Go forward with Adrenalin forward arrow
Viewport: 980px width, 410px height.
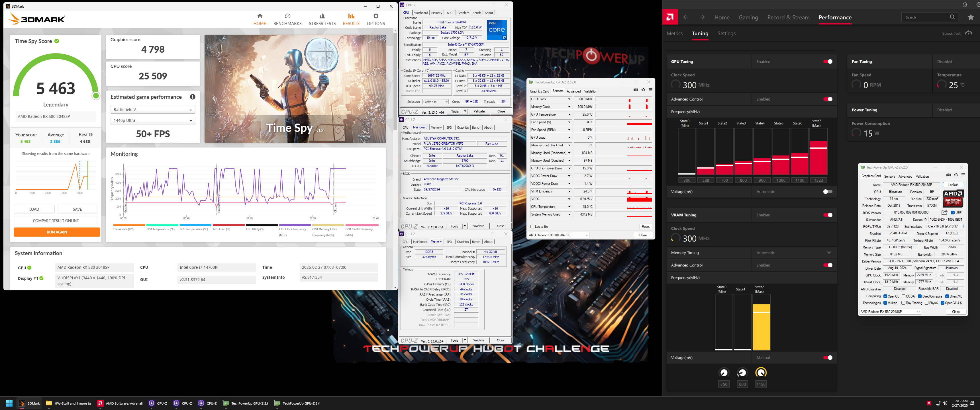(x=702, y=17)
